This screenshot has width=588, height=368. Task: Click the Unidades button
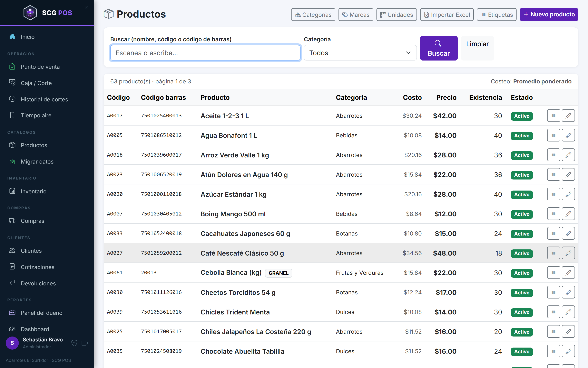point(396,15)
